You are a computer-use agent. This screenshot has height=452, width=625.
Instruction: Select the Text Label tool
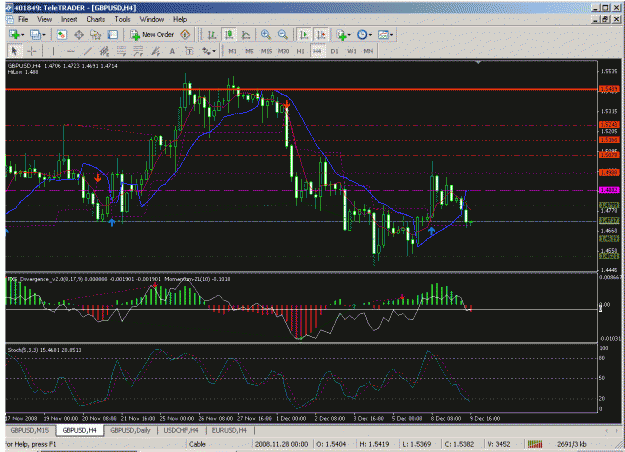click(x=189, y=51)
